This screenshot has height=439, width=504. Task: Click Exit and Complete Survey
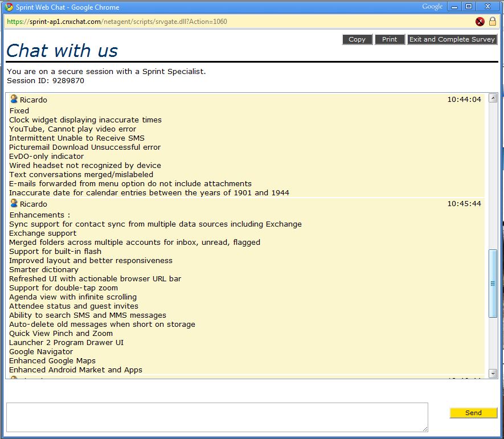pyautogui.click(x=452, y=39)
